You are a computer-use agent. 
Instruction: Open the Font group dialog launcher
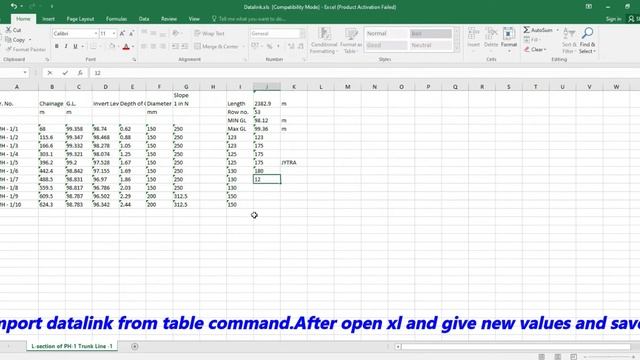[x=134, y=60]
